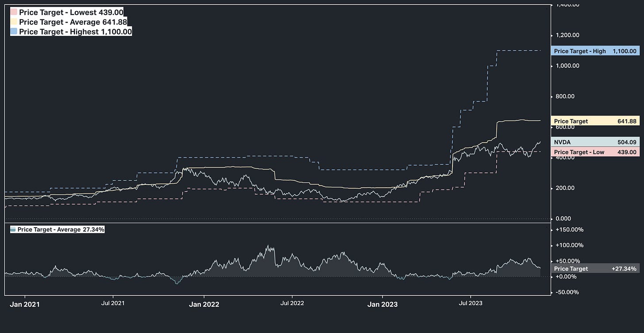Click the 'NVDA 504.09' price label

pos(595,142)
